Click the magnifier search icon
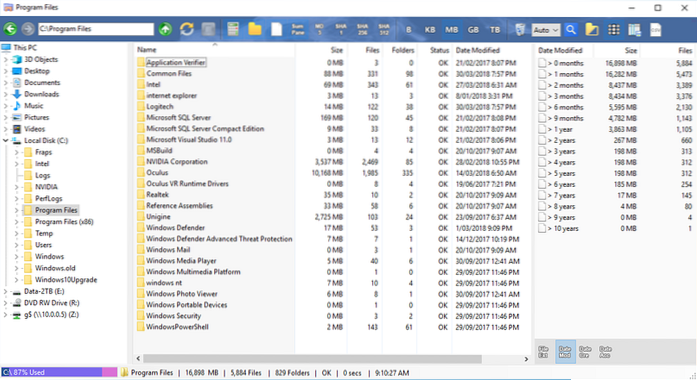Image resolution: width=697 pixels, height=380 pixels. 571,30
